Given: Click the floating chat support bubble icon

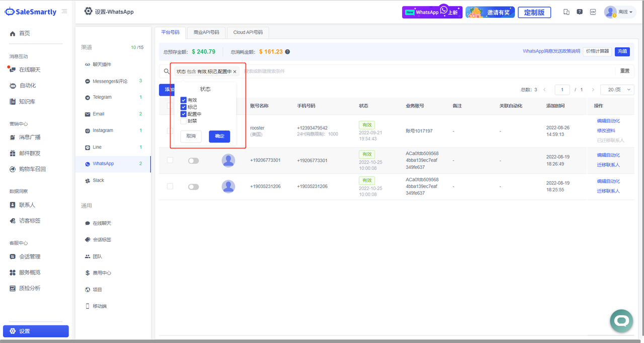Looking at the screenshot, I should click(x=621, y=321).
